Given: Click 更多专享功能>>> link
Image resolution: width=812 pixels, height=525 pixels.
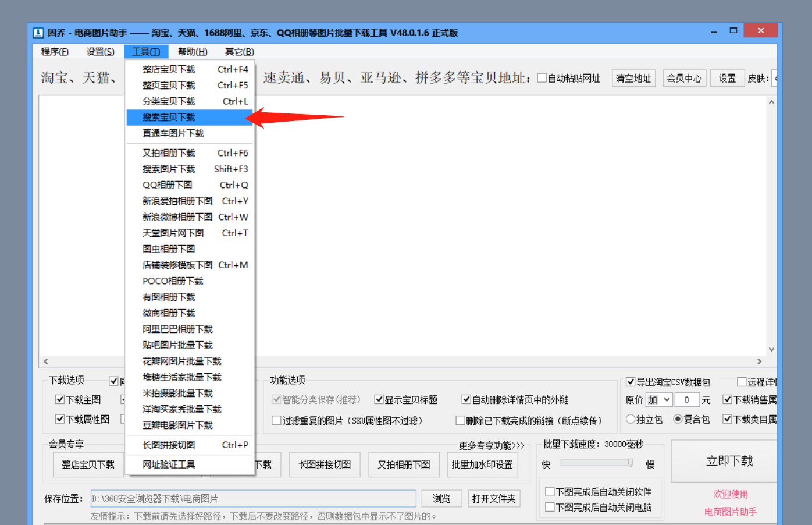Looking at the screenshot, I should tap(492, 445).
